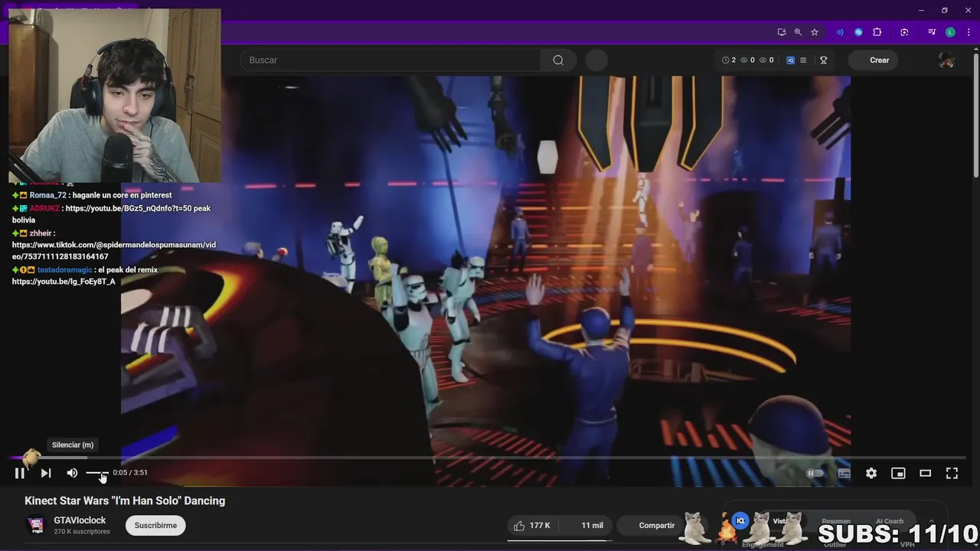Enter fullscreen mode

(952, 473)
